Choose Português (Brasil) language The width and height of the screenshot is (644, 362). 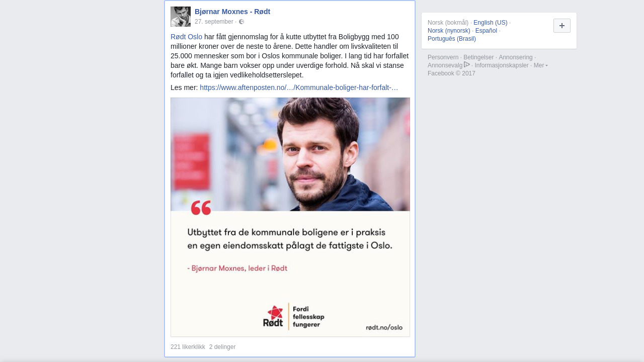click(x=452, y=39)
